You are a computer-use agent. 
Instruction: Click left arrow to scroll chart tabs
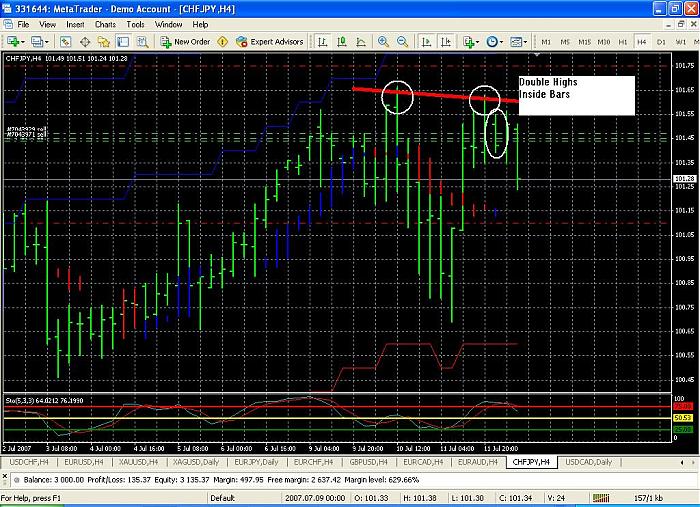682,463
